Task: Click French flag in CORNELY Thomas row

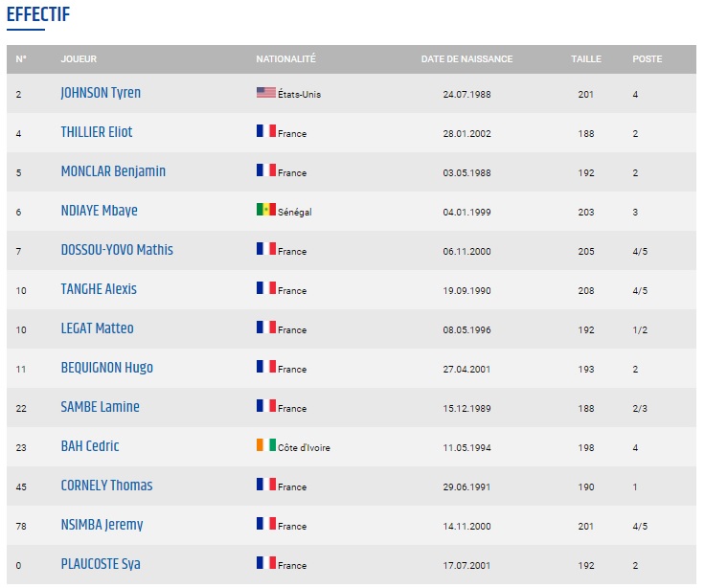Action: click(265, 486)
